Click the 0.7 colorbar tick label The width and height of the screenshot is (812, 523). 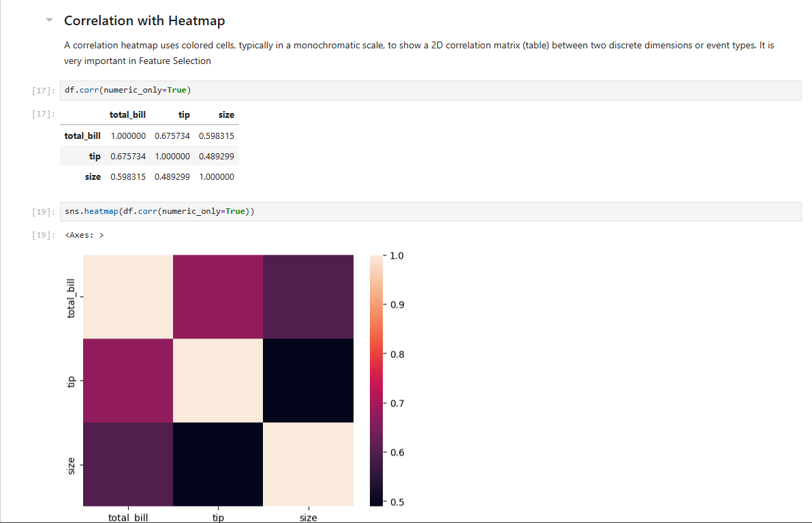(x=397, y=403)
